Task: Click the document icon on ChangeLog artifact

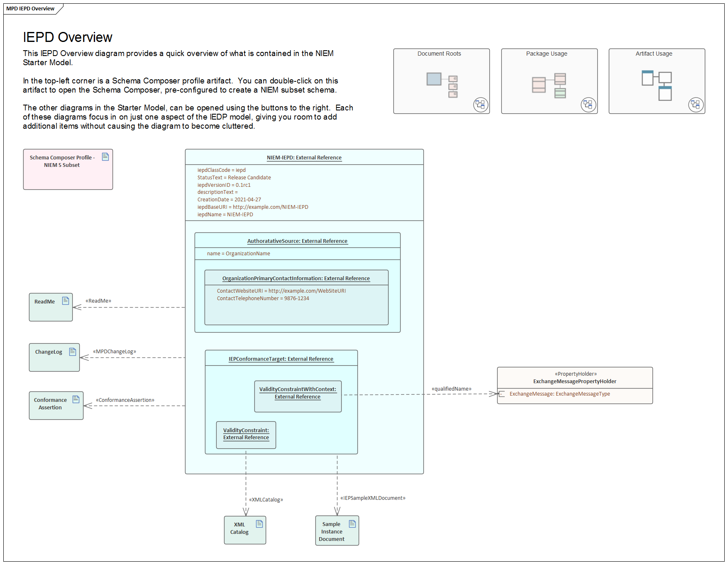Action: click(x=73, y=352)
